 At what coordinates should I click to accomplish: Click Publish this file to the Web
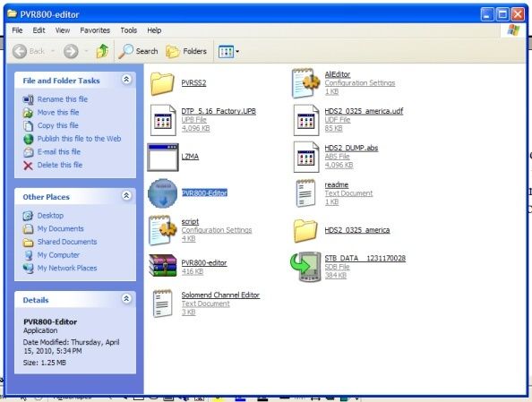pos(79,139)
